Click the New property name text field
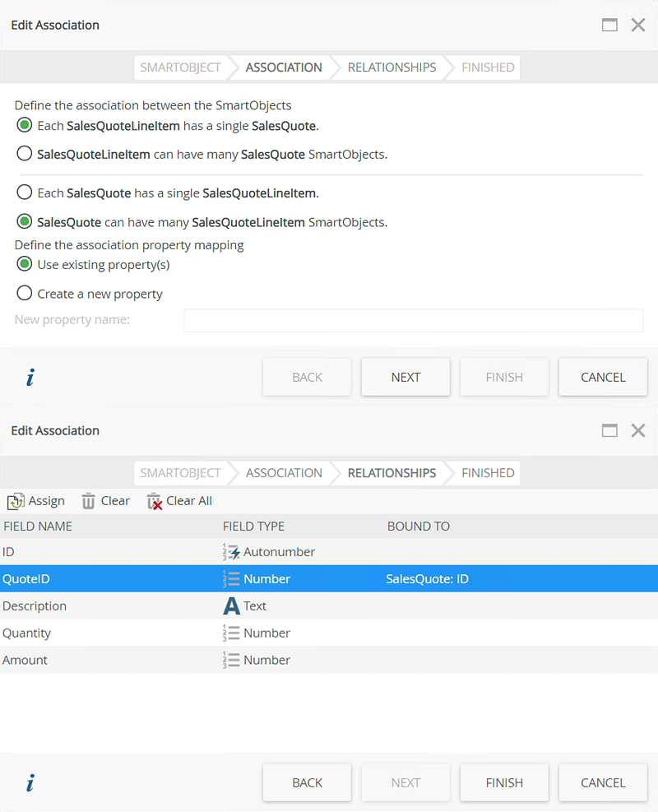658x812 pixels. pyautogui.click(x=413, y=320)
